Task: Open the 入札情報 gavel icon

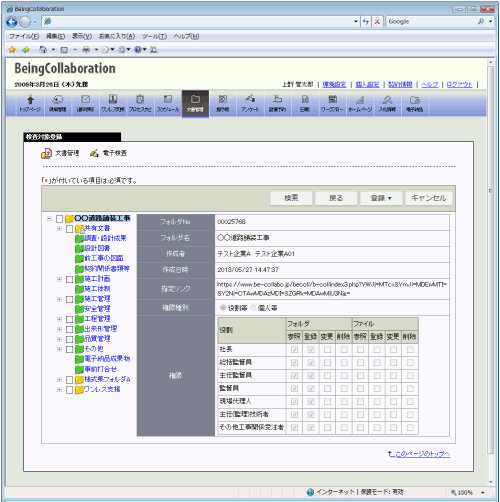Action: 387,99
